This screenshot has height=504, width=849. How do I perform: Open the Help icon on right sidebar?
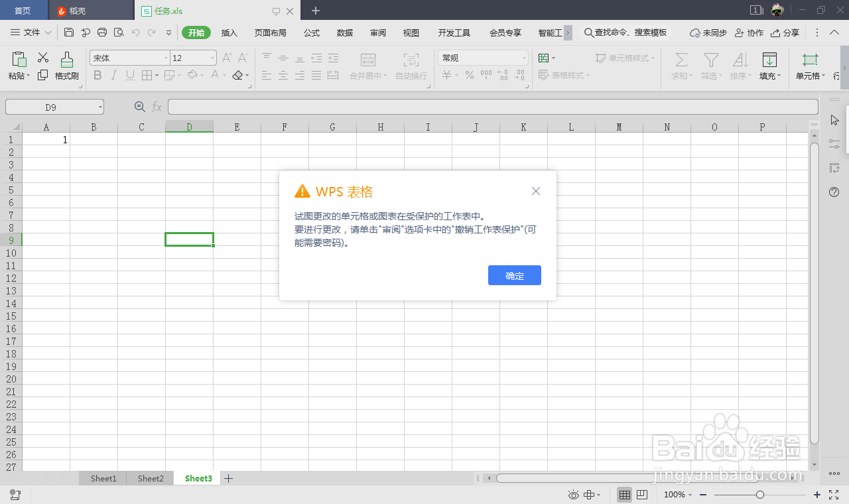[x=834, y=192]
